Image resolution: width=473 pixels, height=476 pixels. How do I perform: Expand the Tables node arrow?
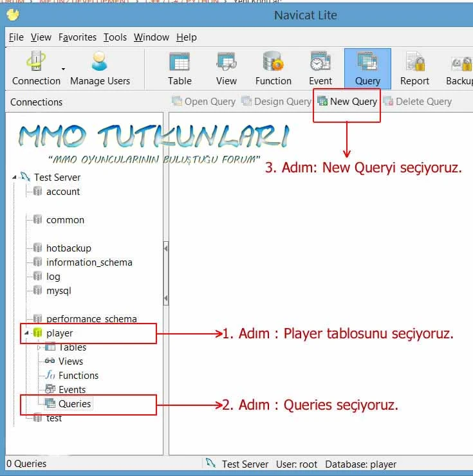click(39, 347)
